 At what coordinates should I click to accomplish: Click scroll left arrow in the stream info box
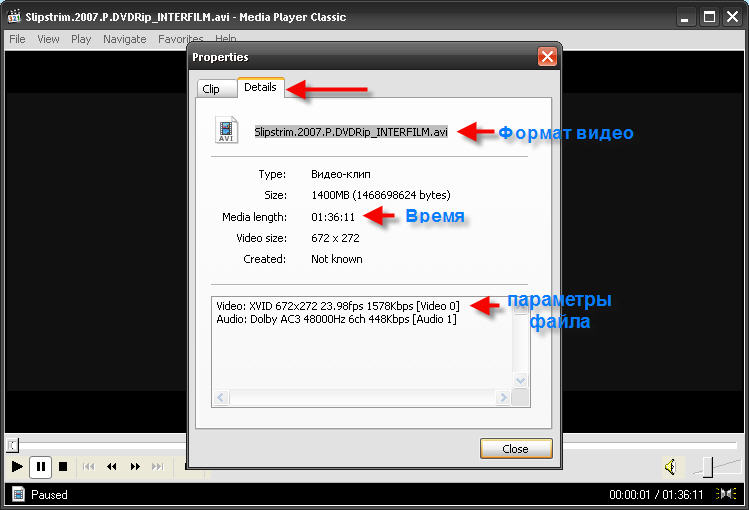pyautogui.click(x=221, y=397)
